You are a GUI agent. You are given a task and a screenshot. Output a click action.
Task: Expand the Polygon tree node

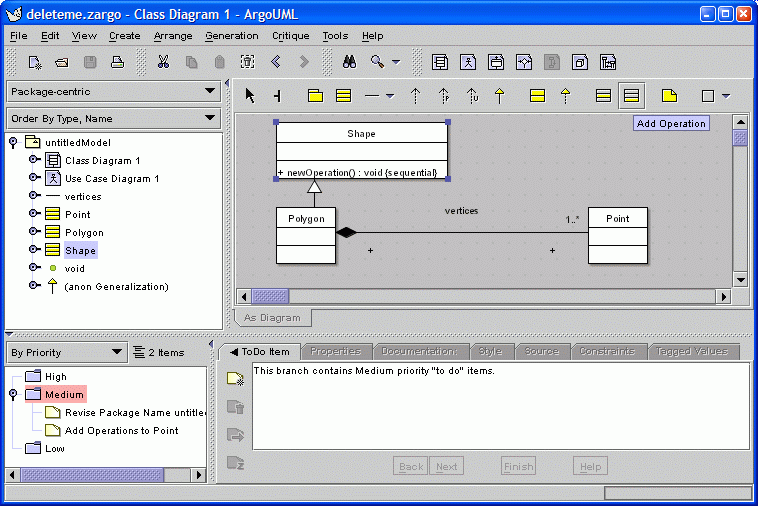[x=34, y=231]
